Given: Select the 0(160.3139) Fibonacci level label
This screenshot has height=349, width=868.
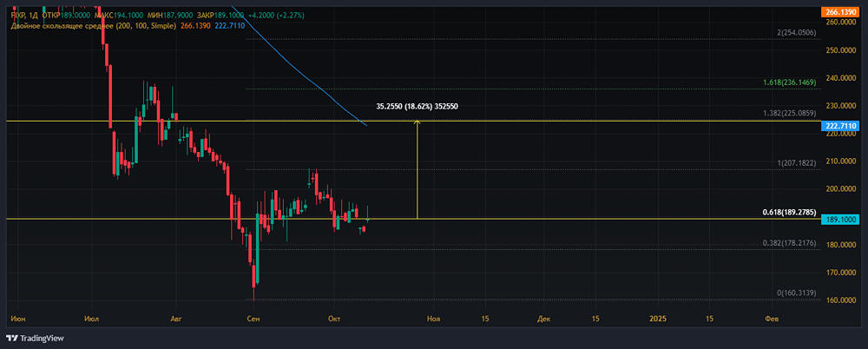Looking at the screenshot, I should (796, 293).
